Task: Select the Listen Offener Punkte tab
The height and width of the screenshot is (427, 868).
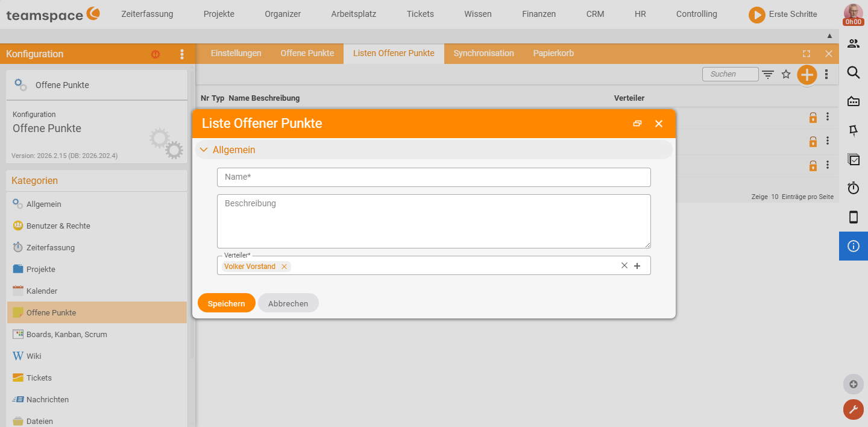Action: (394, 53)
